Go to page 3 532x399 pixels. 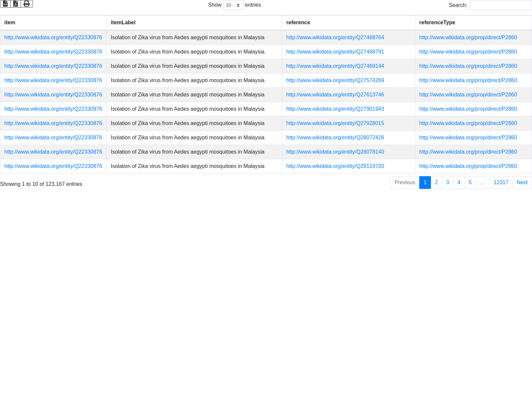448,183
